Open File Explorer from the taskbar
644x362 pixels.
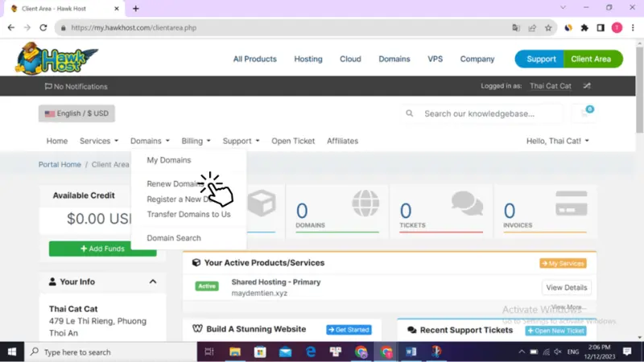(x=235, y=352)
